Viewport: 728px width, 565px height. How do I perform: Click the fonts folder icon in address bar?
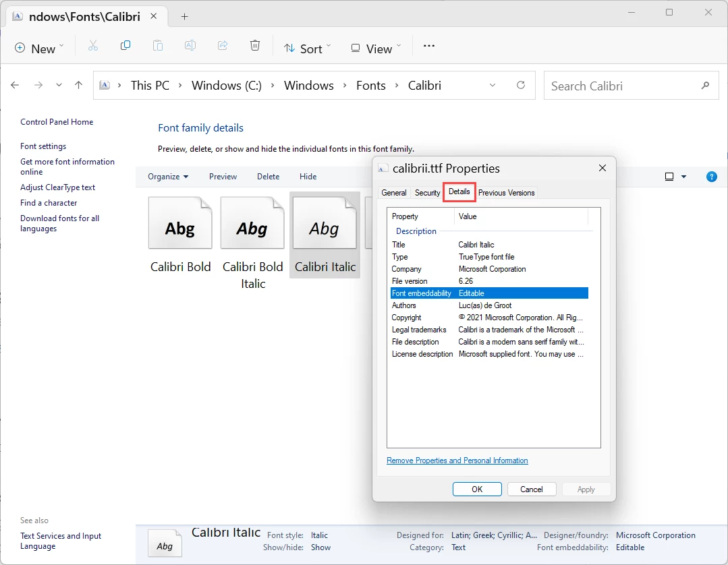(x=105, y=86)
